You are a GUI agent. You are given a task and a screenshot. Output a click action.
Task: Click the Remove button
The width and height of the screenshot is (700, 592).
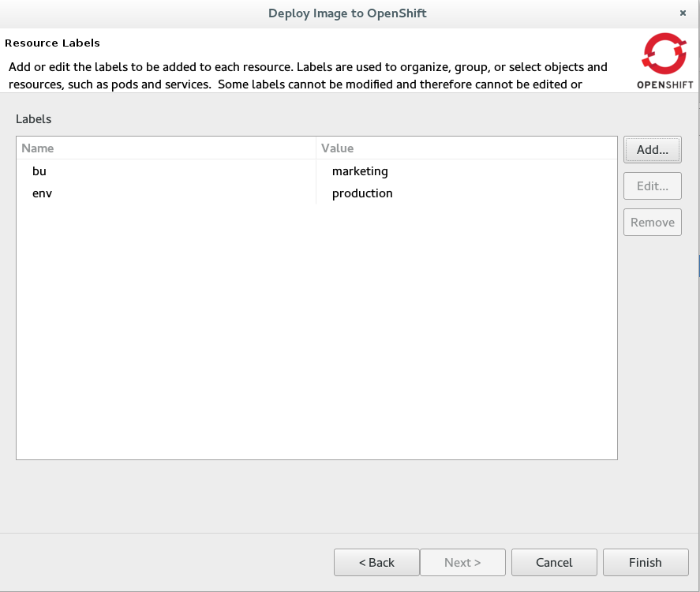click(x=652, y=222)
